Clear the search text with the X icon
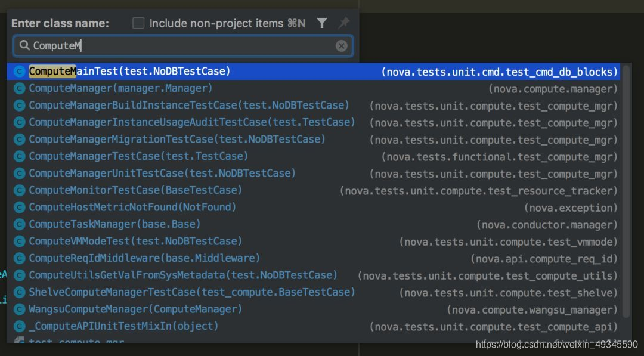This screenshot has height=356, width=644. click(342, 46)
